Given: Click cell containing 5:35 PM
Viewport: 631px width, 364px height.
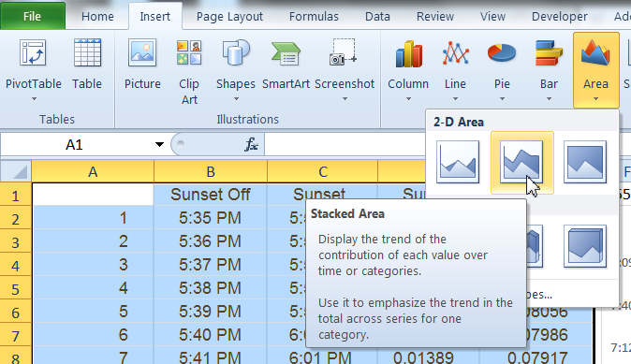Looking at the screenshot, I should 211,218.
